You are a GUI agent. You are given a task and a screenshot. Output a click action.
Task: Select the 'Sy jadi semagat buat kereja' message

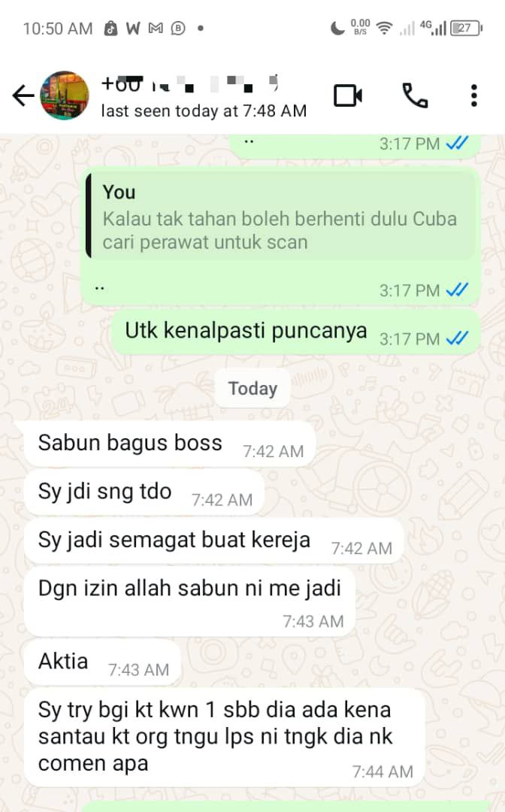tap(214, 541)
